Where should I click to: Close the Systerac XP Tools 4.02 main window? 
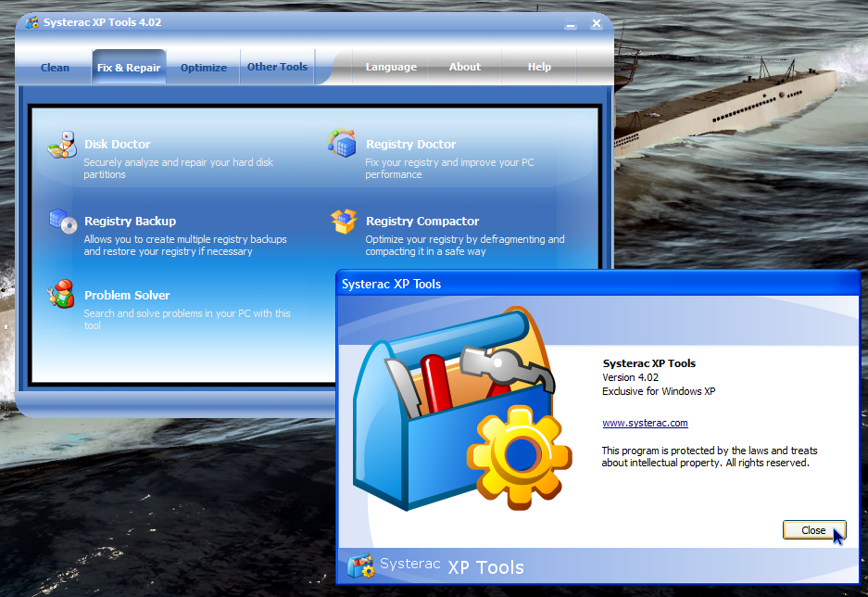(x=597, y=24)
